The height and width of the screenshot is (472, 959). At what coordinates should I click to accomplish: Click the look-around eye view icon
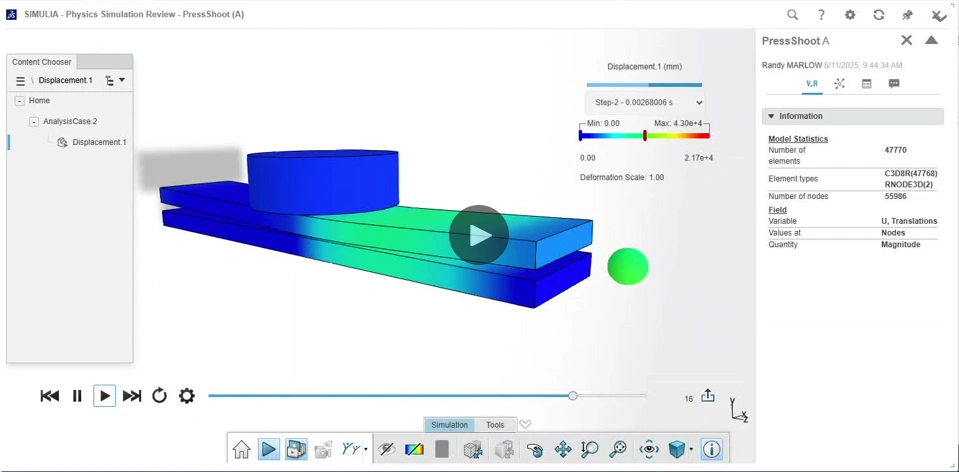[x=649, y=450]
